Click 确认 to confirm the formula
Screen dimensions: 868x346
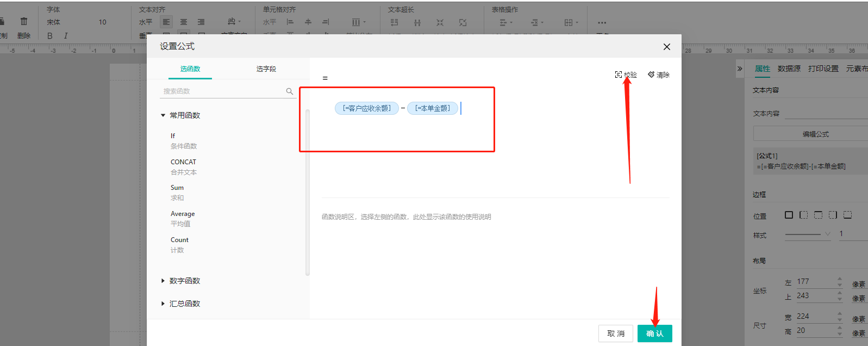coord(655,333)
